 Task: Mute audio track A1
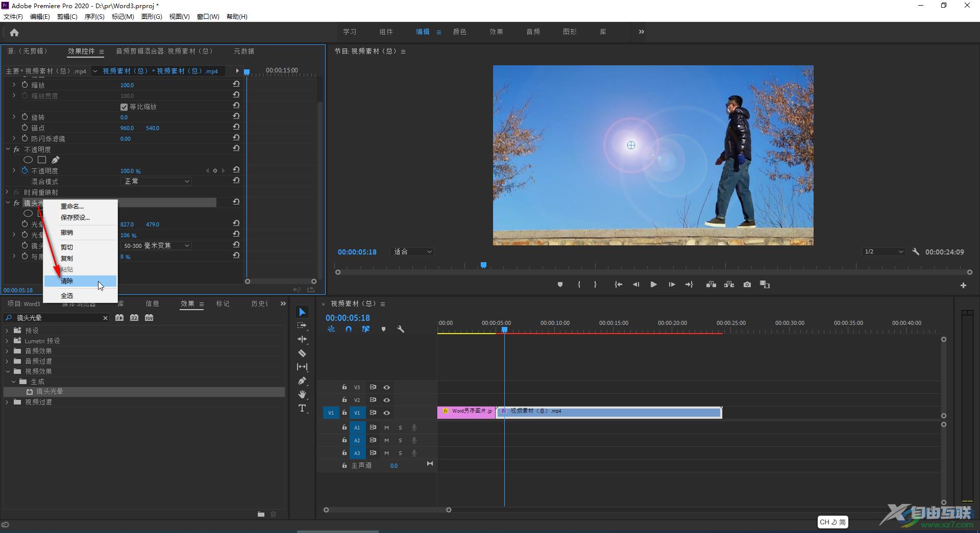[386, 427]
